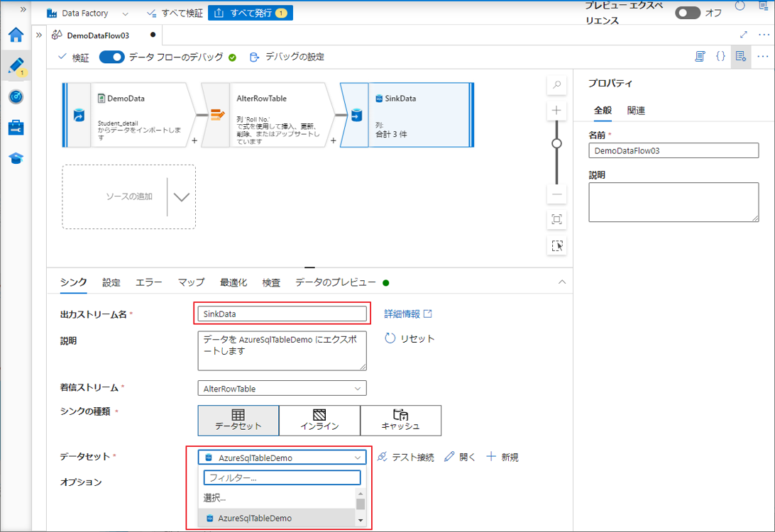Toggle データ フローのデバッグ switch
Image resolution: width=775 pixels, height=532 pixels.
pyautogui.click(x=111, y=57)
